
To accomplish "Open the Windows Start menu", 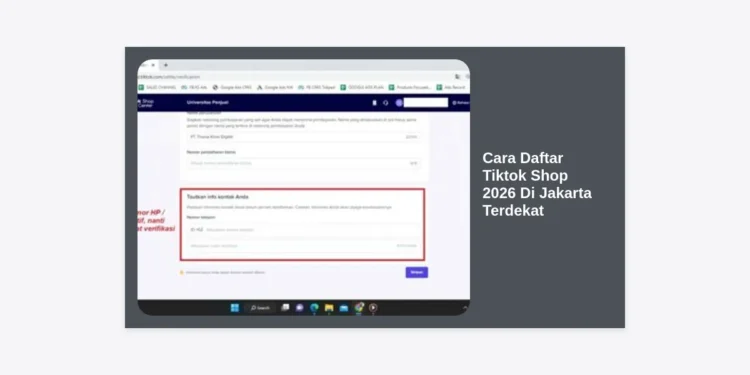I will click(235, 308).
